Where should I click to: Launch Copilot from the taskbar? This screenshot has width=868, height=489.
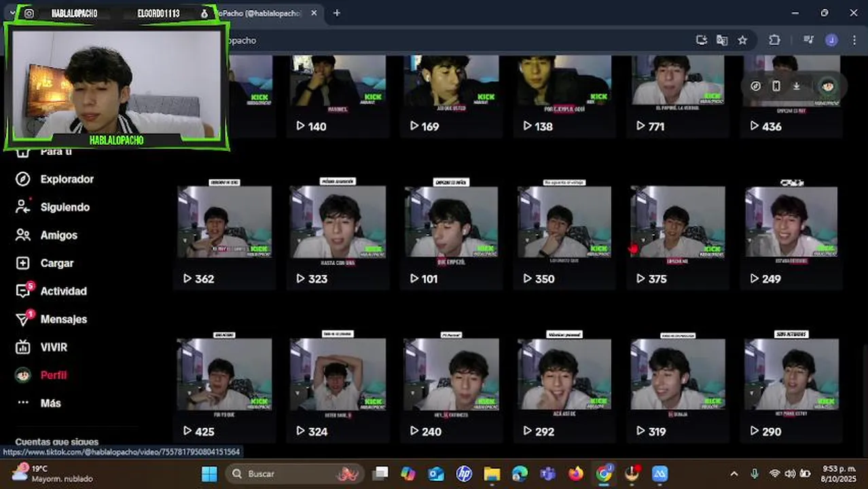(x=408, y=473)
